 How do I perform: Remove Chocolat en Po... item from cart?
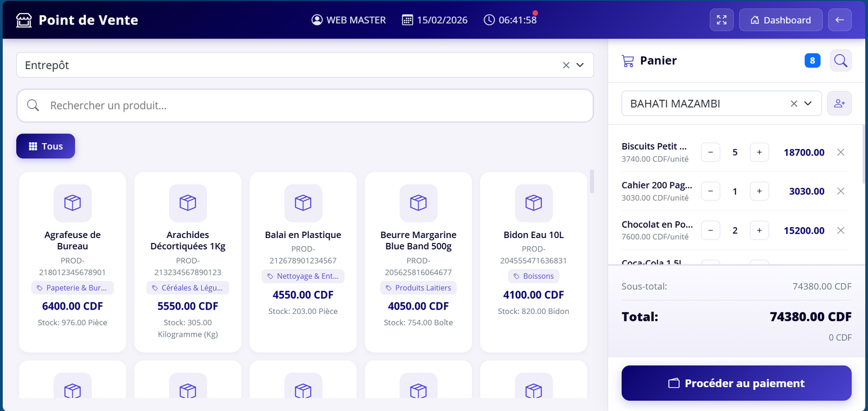pyautogui.click(x=840, y=230)
